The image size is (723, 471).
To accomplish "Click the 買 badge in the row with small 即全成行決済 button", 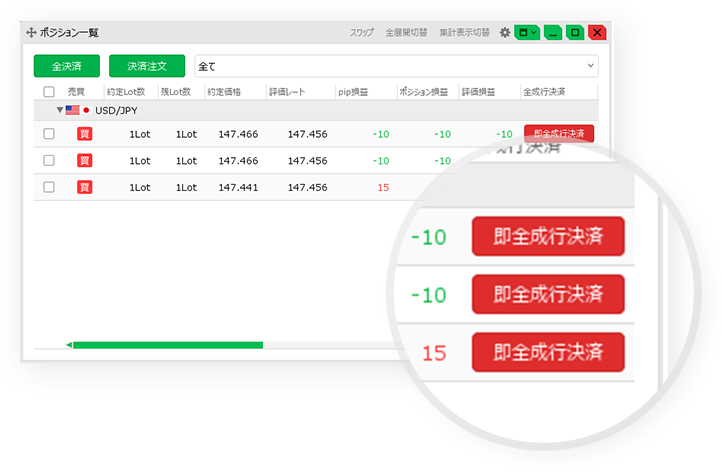I will 84,134.
